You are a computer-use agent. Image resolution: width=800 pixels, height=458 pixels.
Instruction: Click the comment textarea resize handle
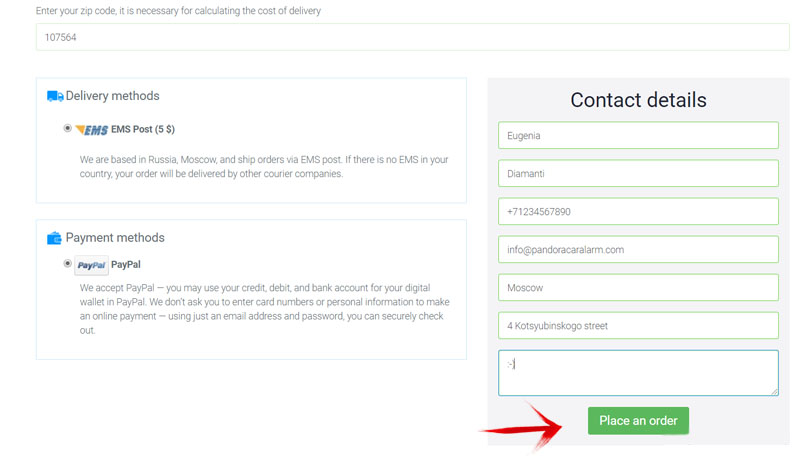pos(774,391)
